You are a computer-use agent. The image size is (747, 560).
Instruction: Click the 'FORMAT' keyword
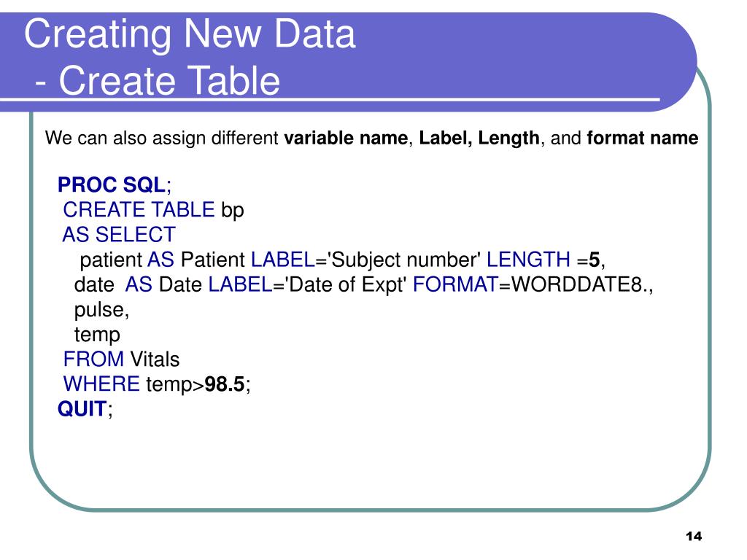[x=455, y=284]
